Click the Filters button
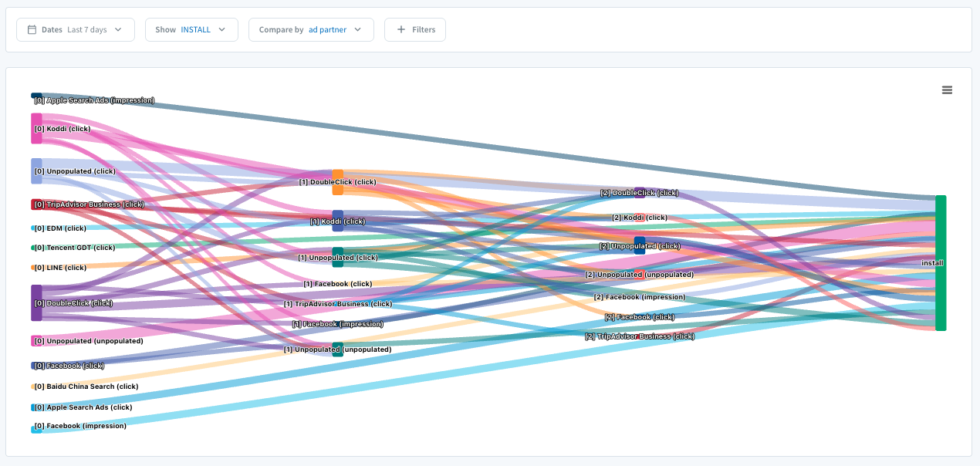 [415, 30]
